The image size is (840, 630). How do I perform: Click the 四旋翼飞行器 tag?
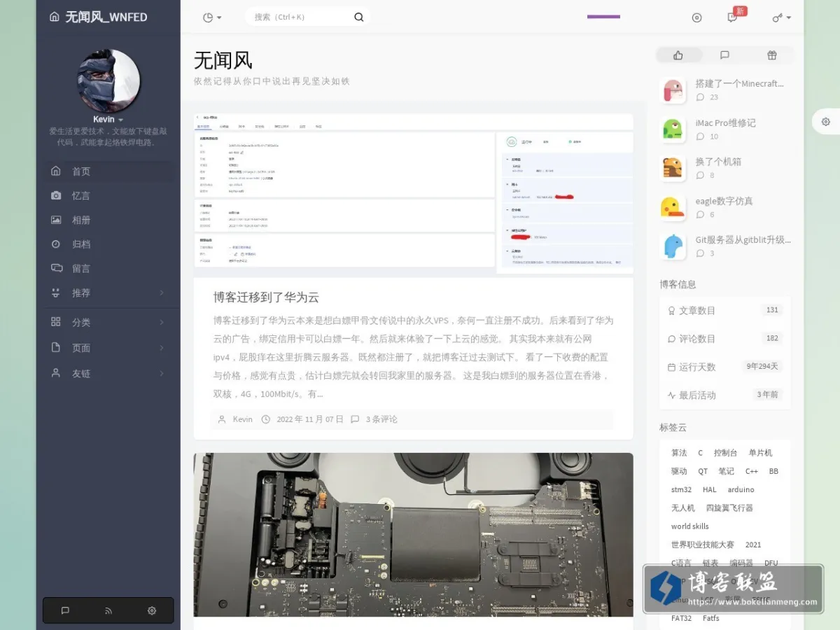[x=729, y=507]
